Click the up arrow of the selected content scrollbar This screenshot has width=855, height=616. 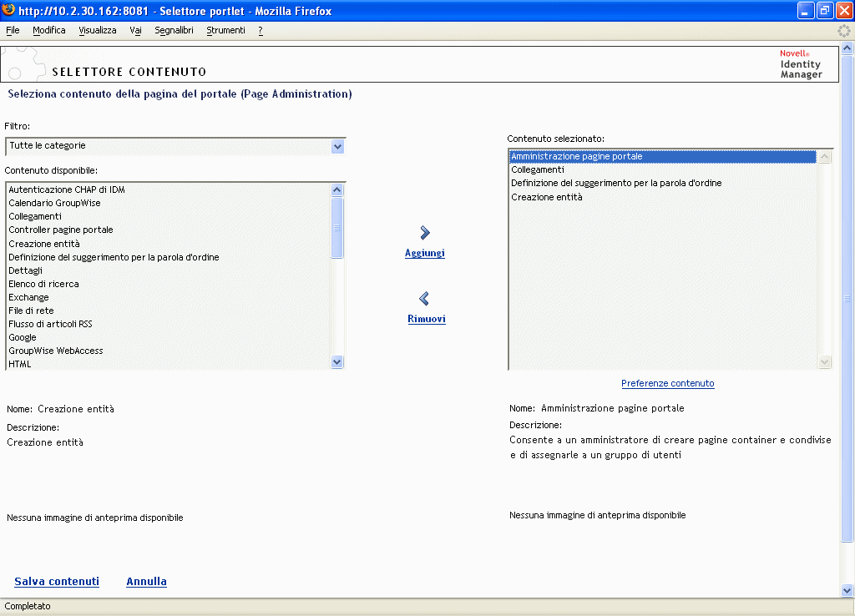[x=825, y=155]
